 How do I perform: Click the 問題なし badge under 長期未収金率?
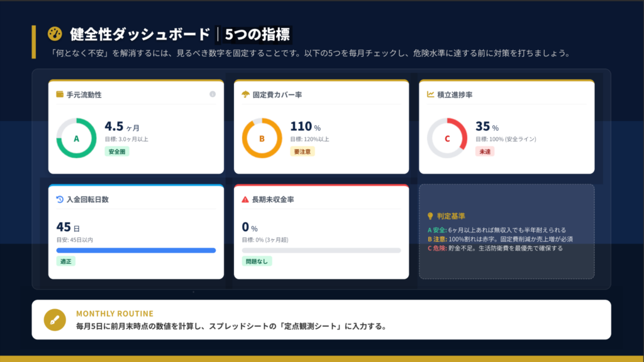257,261
